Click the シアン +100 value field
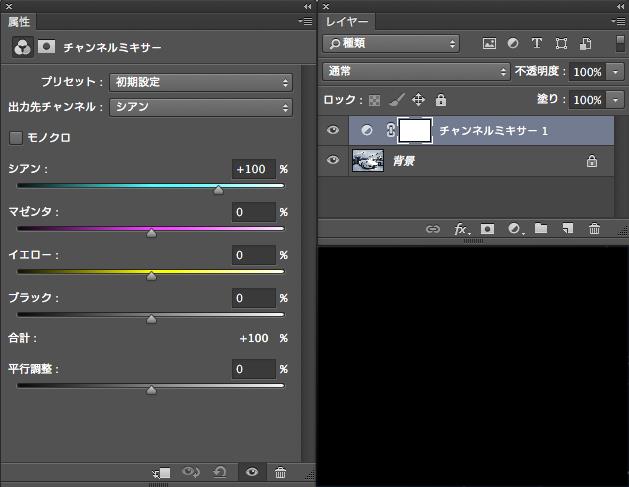Viewport: 629px width, 487px height. (x=254, y=169)
